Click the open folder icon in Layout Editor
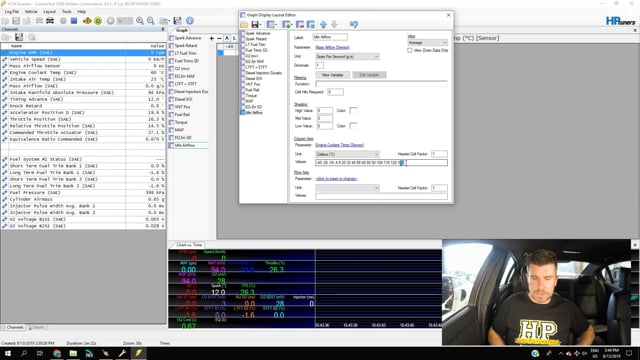 coord(244,24)
